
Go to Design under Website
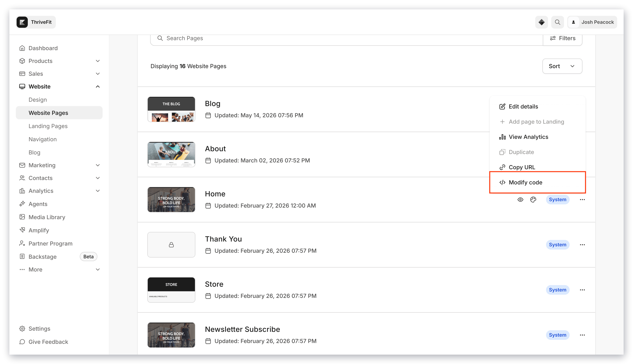pos(38,99)
